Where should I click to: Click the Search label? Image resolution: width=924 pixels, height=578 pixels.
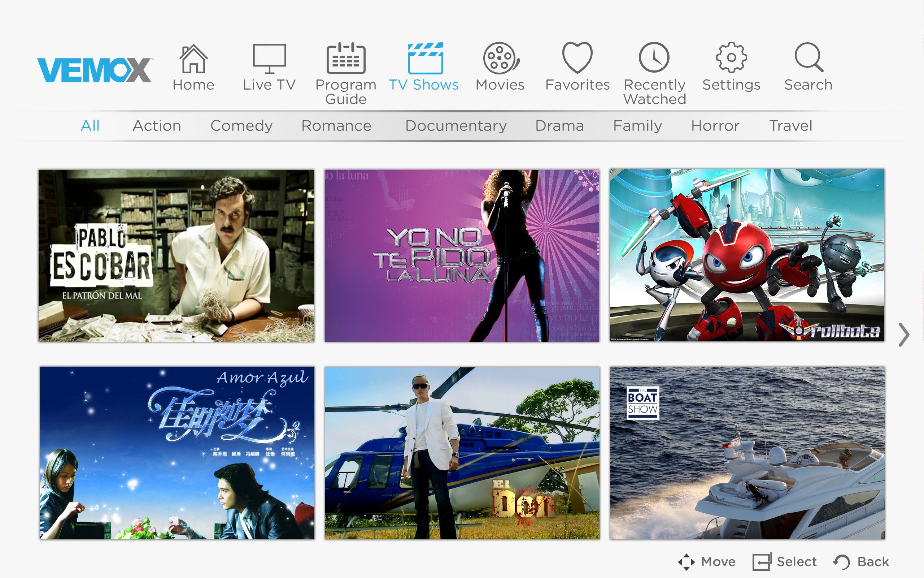(x=808, y=85)
